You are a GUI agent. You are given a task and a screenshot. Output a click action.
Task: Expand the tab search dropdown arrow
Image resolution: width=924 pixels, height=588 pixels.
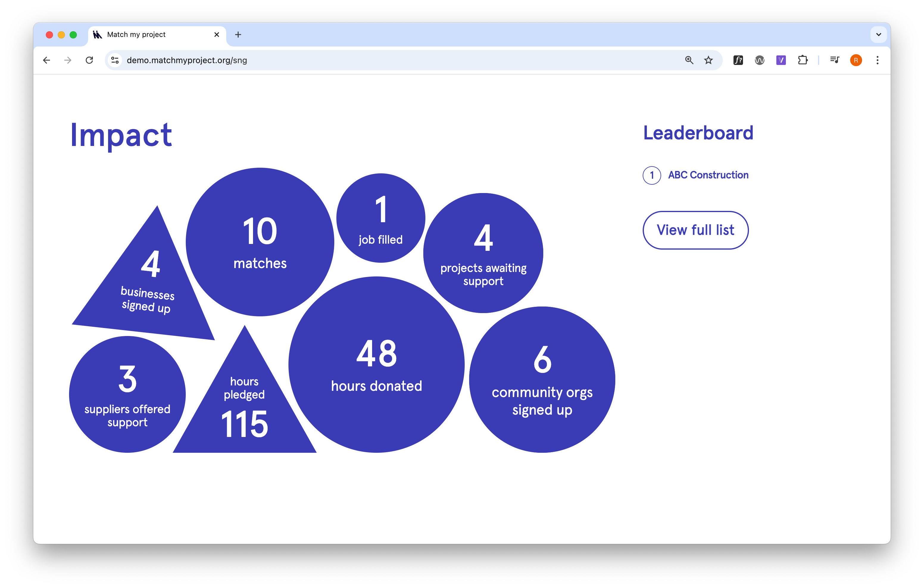[879, 35]
